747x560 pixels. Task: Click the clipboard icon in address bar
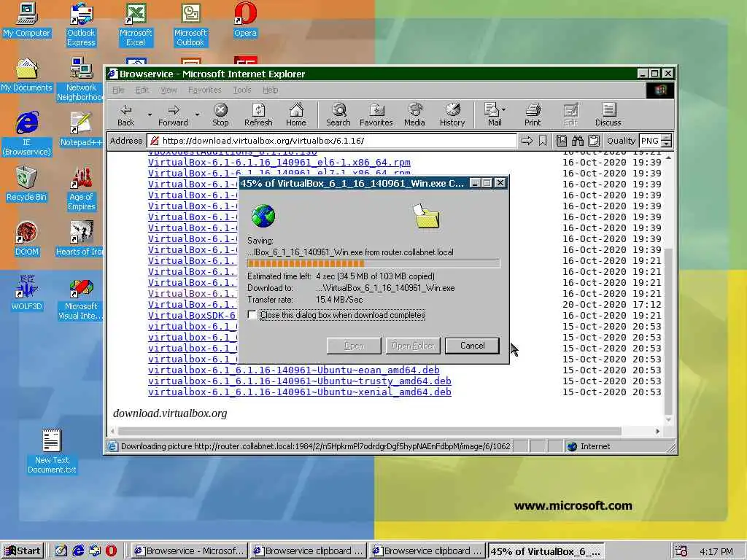point(594,141)
